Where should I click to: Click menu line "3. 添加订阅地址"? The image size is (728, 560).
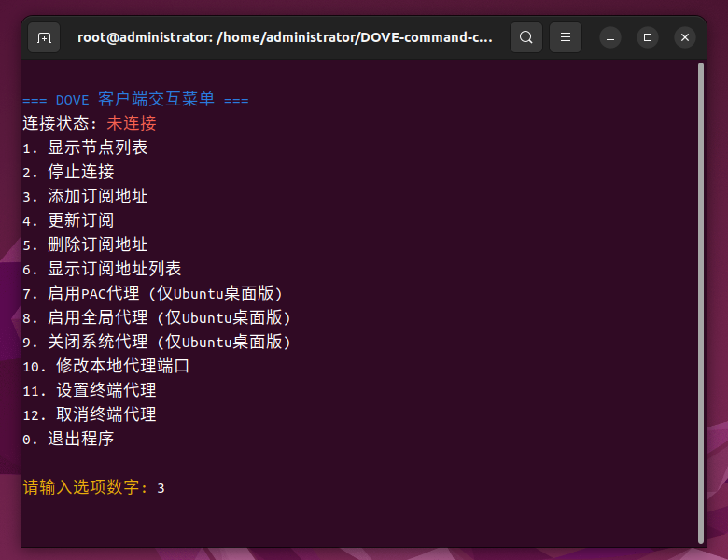pos(85,196)
